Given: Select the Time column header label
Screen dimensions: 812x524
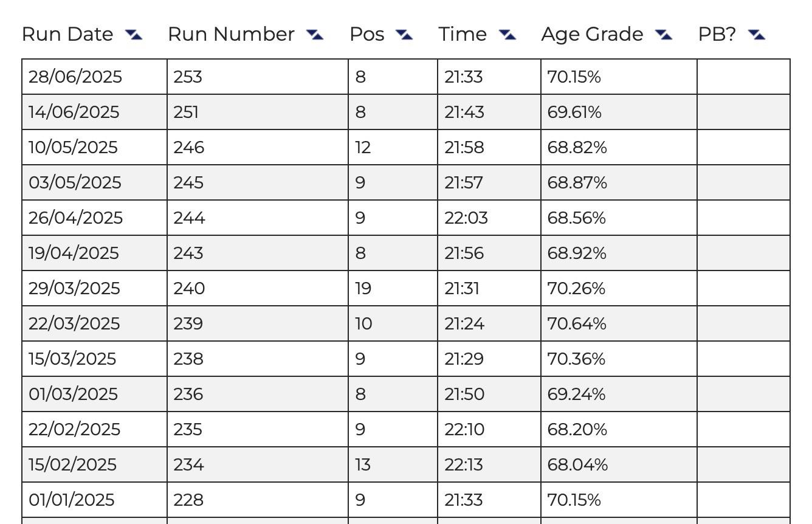Looking at the screenshot, I should click(463, 35).
